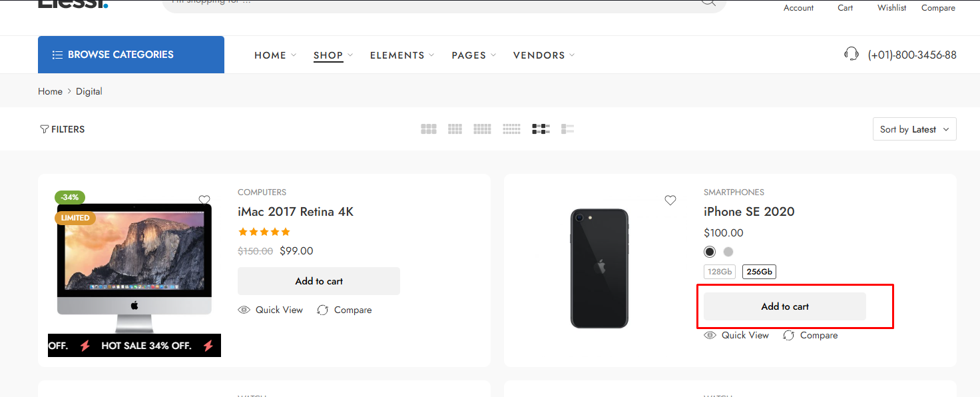This screenshot has width=980, height=397.
Task: Expand the Browse Categories menu
Action: [x=131, y=55]
